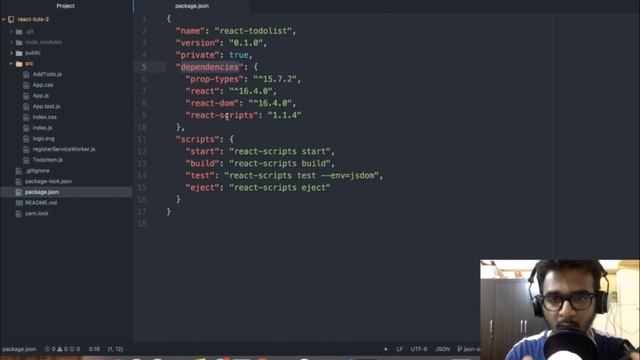The width and height of the screenshot is (640, 360).
Task: Click the linter info icon in status bar
Action: tap(72, 349)
